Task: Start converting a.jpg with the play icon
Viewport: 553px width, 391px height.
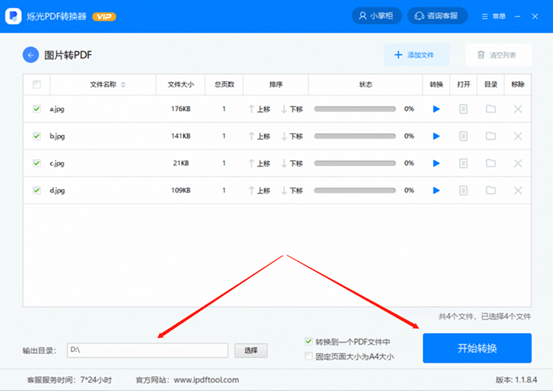Action: (436, 109)
